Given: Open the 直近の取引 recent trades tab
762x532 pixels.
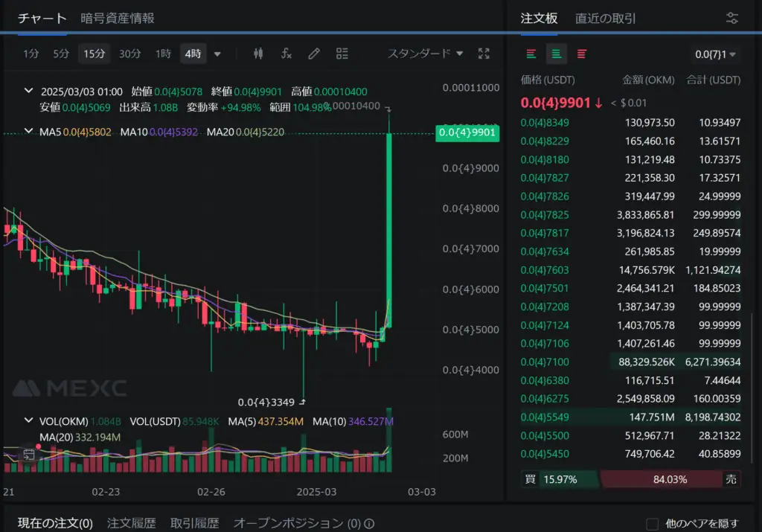Looking at the screenshot, I should coord(605,19).
